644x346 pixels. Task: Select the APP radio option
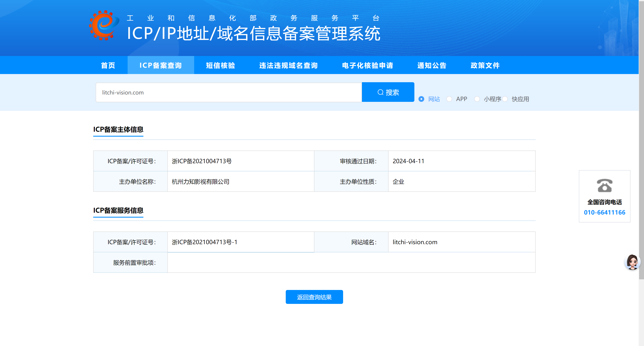tap(449, 99)
